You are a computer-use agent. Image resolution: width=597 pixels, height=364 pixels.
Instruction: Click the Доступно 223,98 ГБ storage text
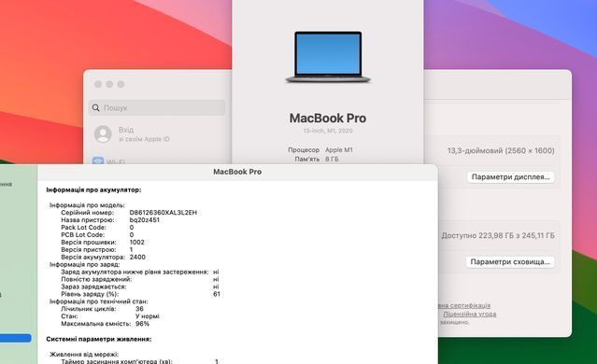click(x=498, y=235)
